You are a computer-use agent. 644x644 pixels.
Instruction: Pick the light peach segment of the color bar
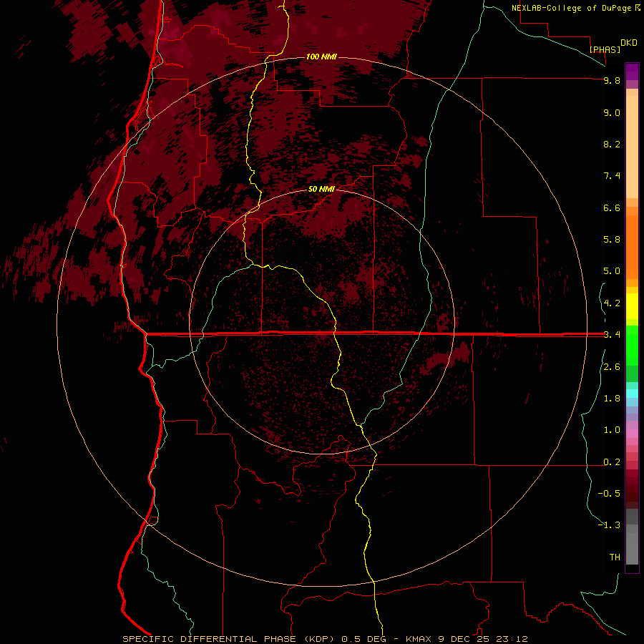click(632, 147)
